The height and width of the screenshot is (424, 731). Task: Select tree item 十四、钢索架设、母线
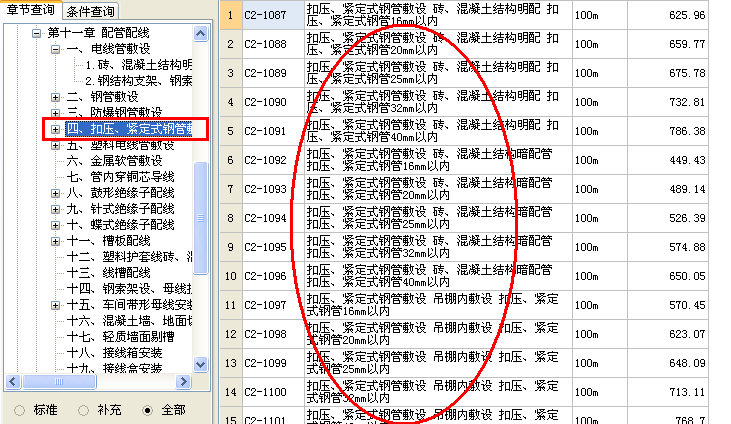130,289
